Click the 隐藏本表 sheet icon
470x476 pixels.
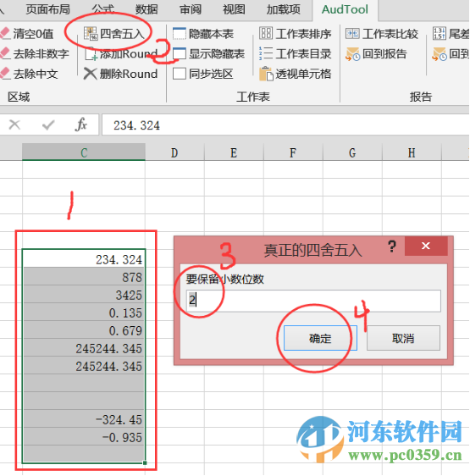click(x=180, y=33)
